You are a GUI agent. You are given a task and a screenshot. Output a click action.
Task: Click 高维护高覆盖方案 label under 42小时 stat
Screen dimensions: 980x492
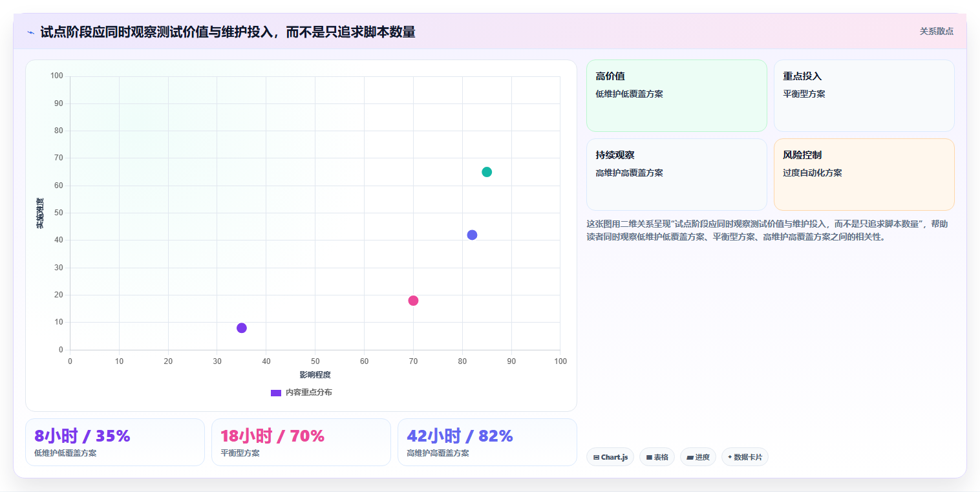click(x=438, y=453)
